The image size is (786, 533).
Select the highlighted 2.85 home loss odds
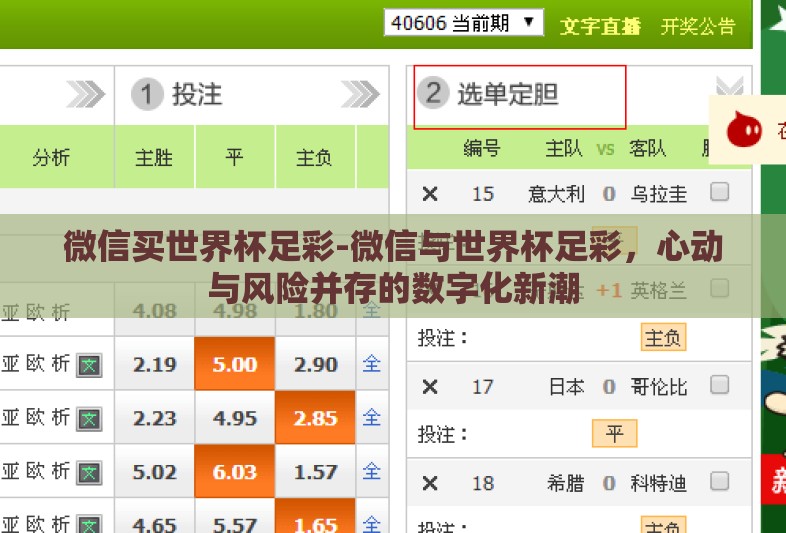point(315,417)
